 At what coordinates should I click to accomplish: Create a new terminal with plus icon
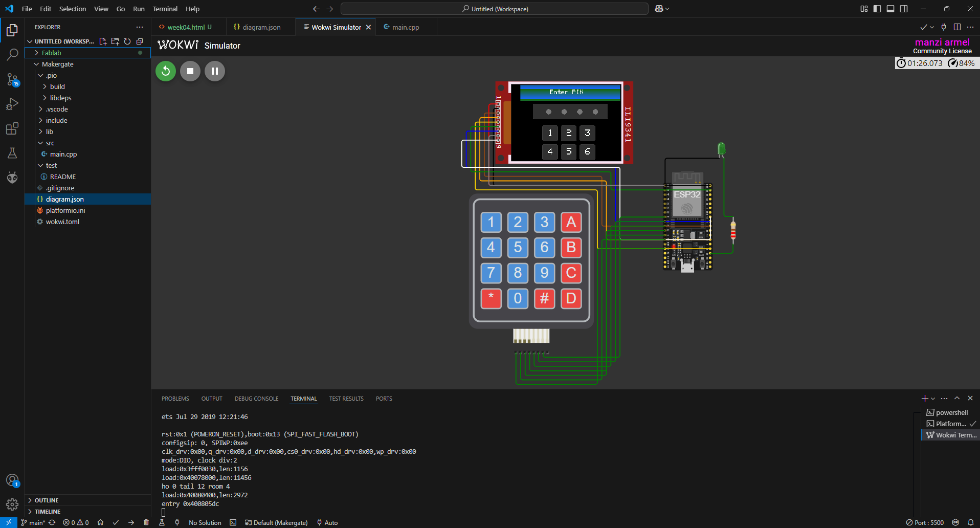click(x=925, y=398)
